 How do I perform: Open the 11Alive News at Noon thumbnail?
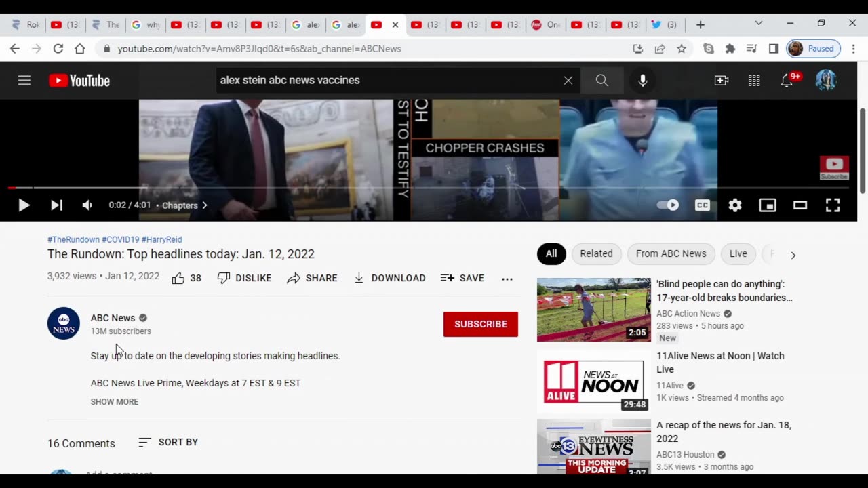[594, 382]
